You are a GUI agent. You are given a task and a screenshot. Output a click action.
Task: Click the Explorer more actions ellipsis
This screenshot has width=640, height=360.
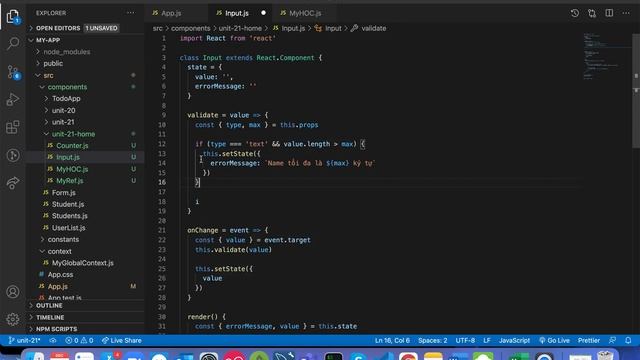[131, 13]
